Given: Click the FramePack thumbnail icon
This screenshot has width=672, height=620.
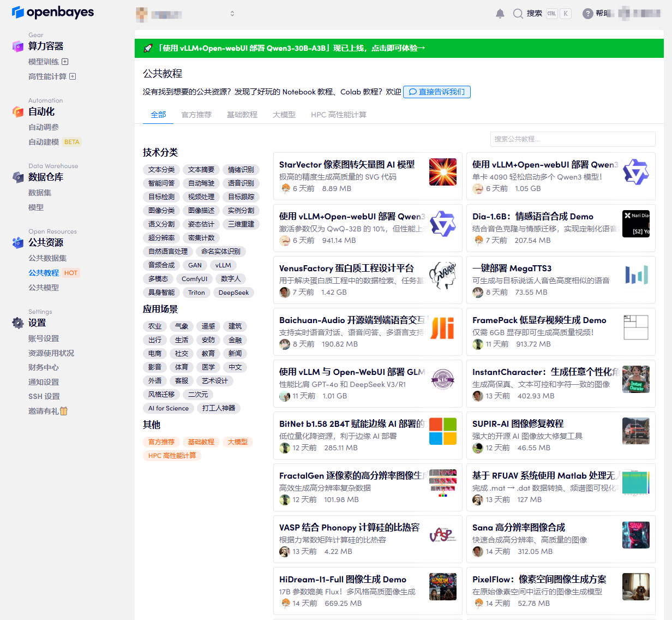Looking at the screenshot, I should [x=636, y=327].
